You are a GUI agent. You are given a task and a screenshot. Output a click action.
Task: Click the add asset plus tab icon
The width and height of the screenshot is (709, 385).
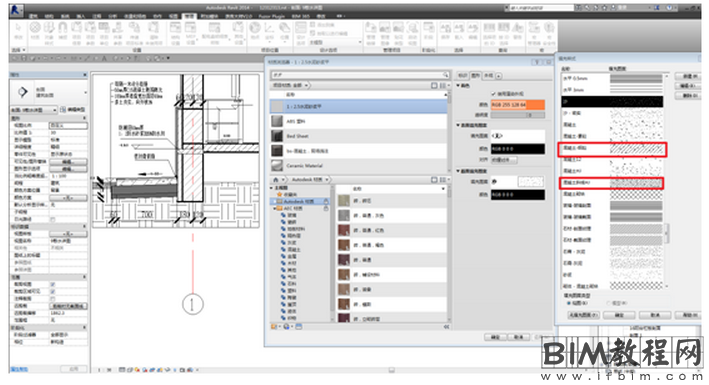pyautogui.click(x=499, y=76)
